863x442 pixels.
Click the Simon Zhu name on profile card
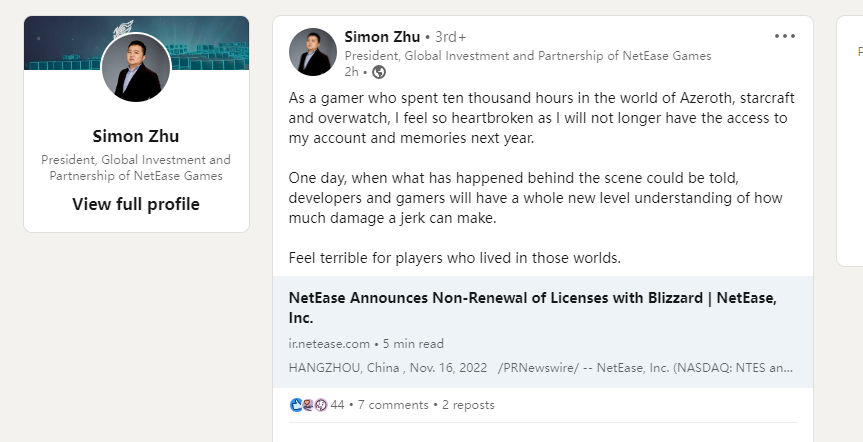pyautogui.click(x=136, y=136)
